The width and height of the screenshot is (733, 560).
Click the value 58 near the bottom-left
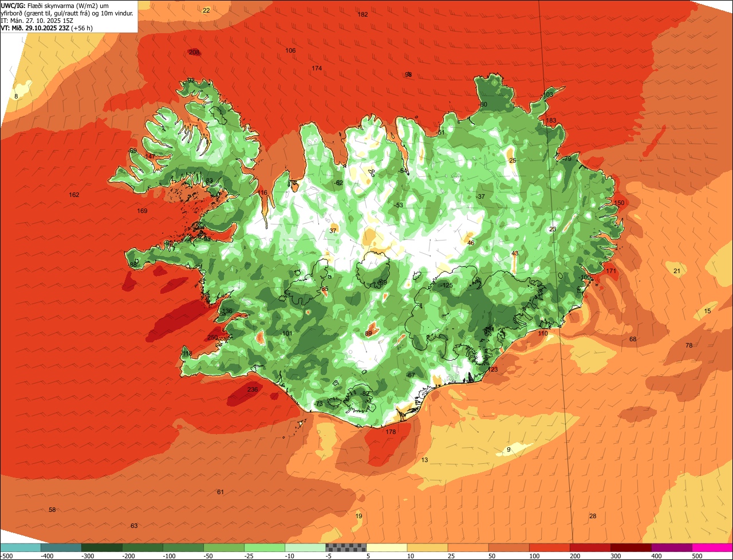52,510
